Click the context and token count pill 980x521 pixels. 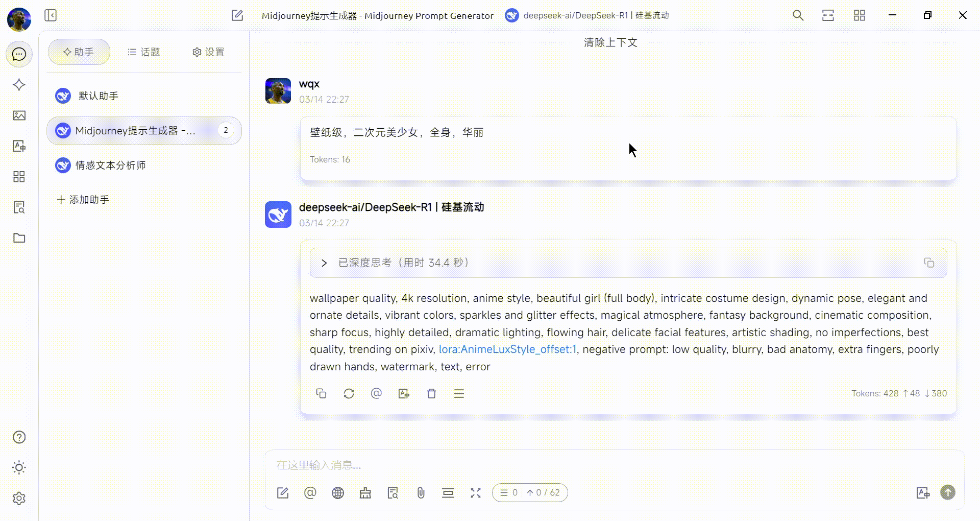tap(530, 493)
